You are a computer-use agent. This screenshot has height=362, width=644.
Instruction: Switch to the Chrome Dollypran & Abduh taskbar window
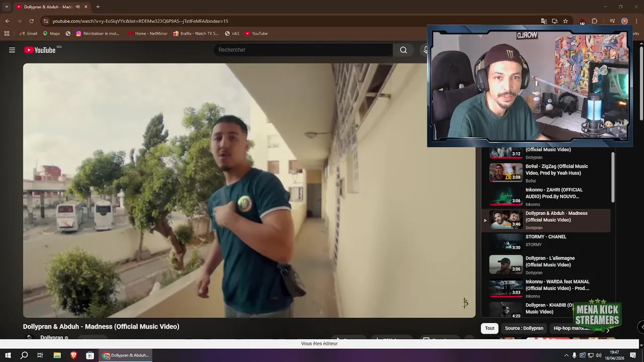pyautogui.click(x=126, y=355)
